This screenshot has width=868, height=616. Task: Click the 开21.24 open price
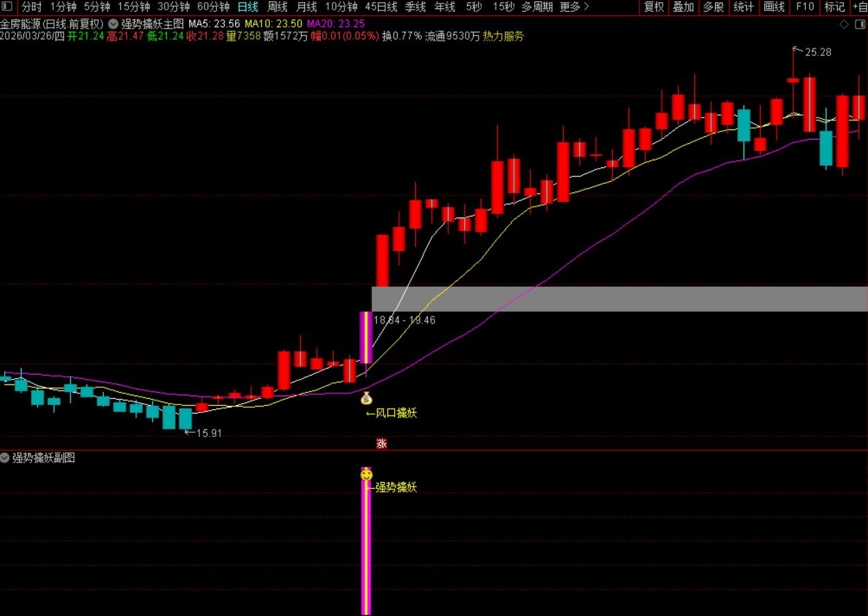pos(86,36)
